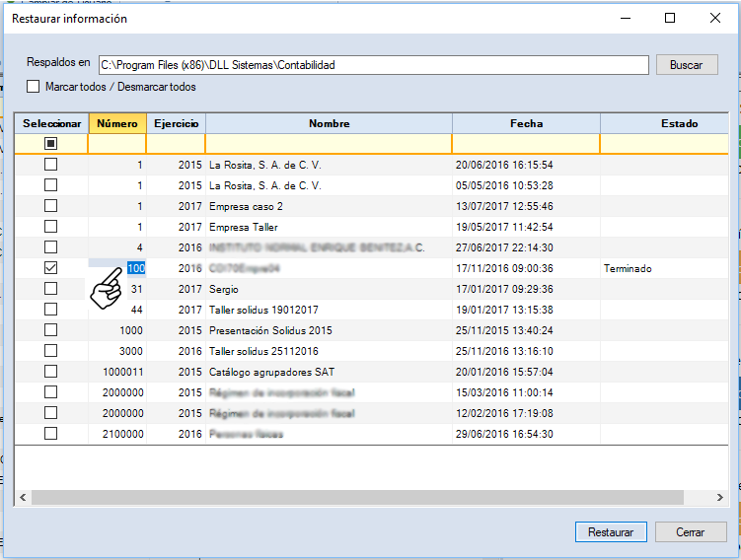Screen dimensions: 741x560
Task: Sort by the Número column header
Action: (x=117, y=124)
